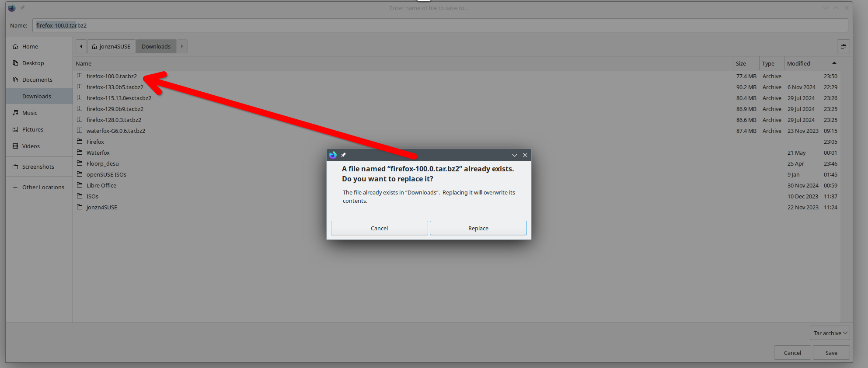
Task: Close the replace confirmation dialog
Action: [x=525, y=155]
